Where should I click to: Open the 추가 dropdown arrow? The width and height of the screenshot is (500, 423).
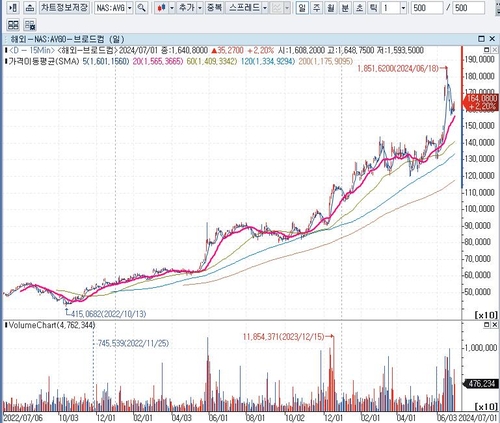pos(200,8)
